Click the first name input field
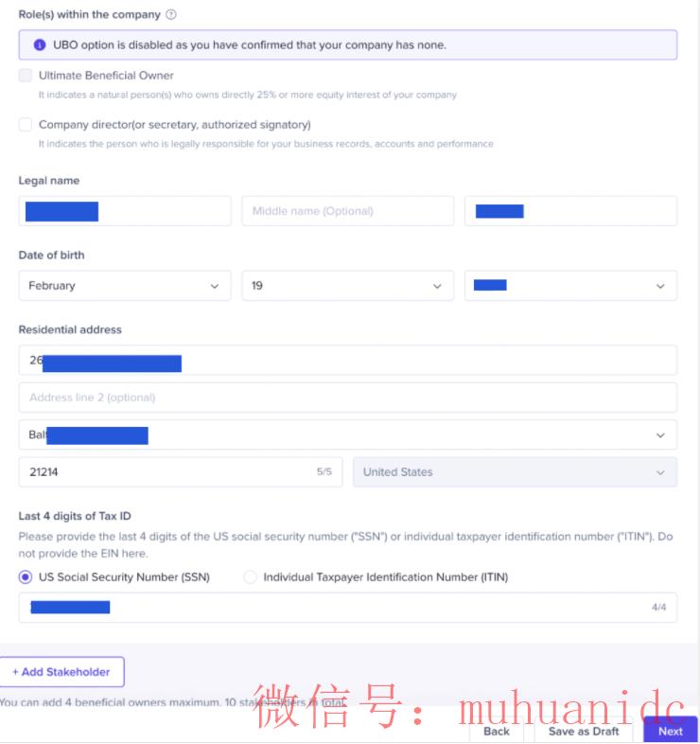This screenshot has width=700, height=744. [x=125, y=211]
